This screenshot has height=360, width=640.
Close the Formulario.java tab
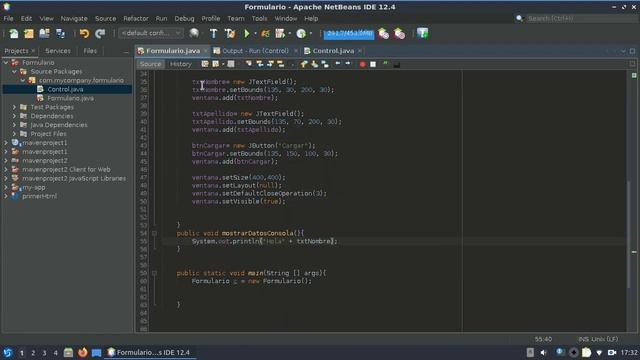point(205,51)
